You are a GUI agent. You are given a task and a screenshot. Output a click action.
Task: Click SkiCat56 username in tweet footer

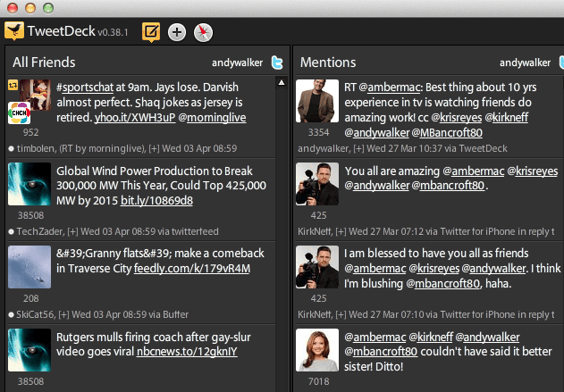click(35, 314)
